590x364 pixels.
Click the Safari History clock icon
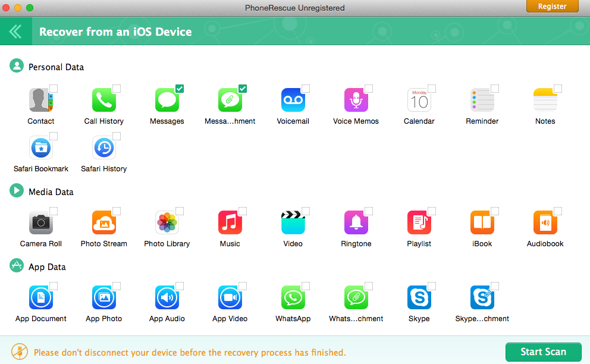coord(104,148)
